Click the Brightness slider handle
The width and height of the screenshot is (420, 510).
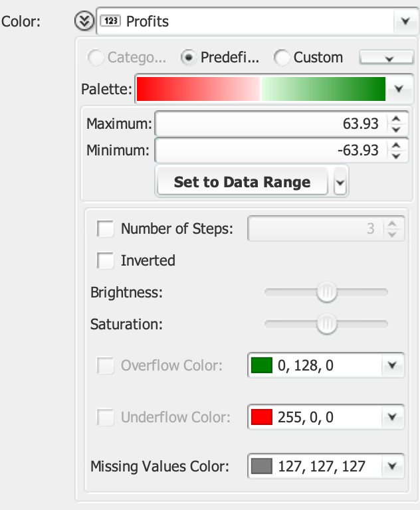[x=326, y=292]
